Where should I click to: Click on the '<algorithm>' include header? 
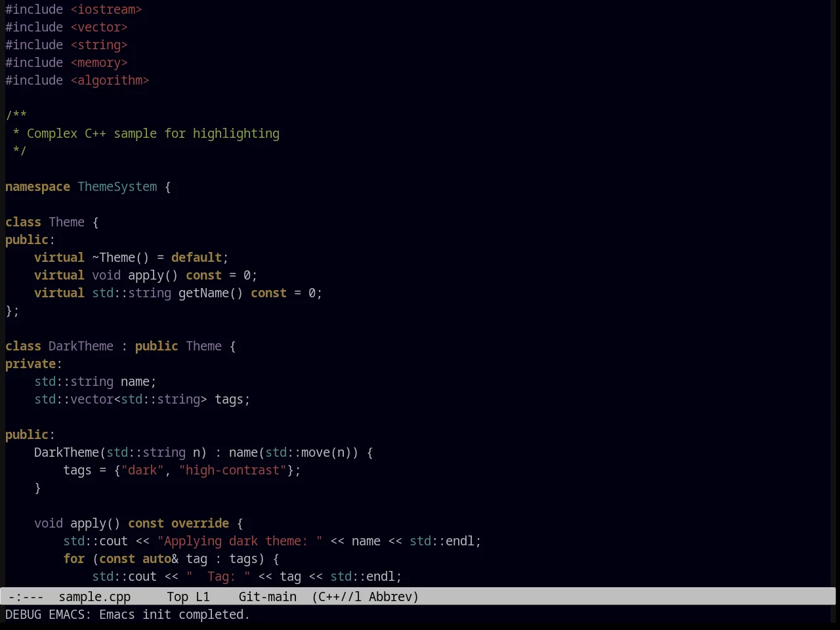(x=110, y=80)
